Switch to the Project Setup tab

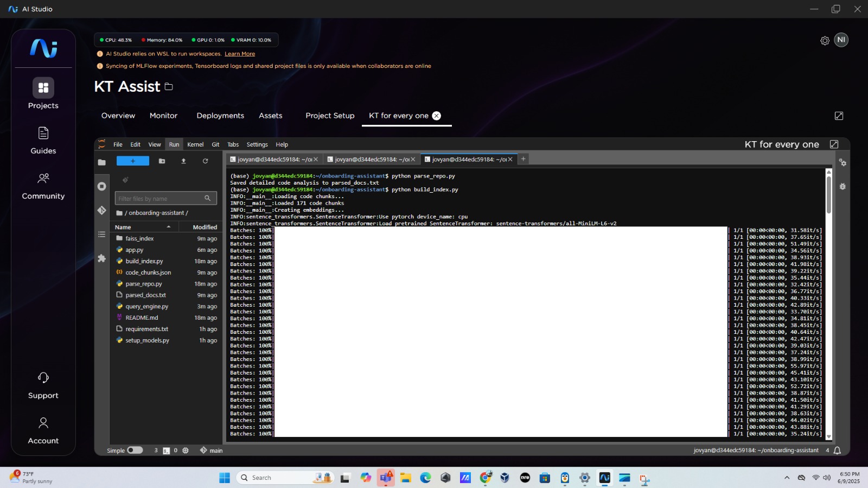tap(330, 116)
